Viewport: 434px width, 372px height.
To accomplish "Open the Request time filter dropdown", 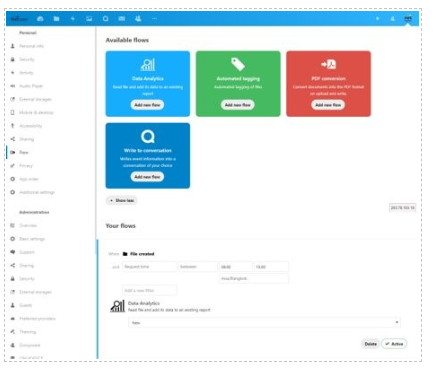I will click(149, 267).
